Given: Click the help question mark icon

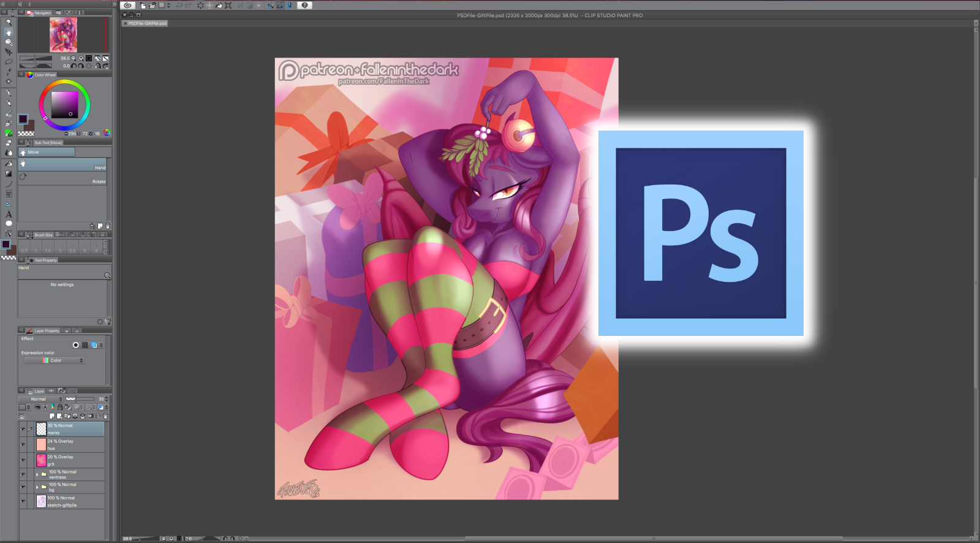Looking at the screenshot, I should (x=304, y=6).
